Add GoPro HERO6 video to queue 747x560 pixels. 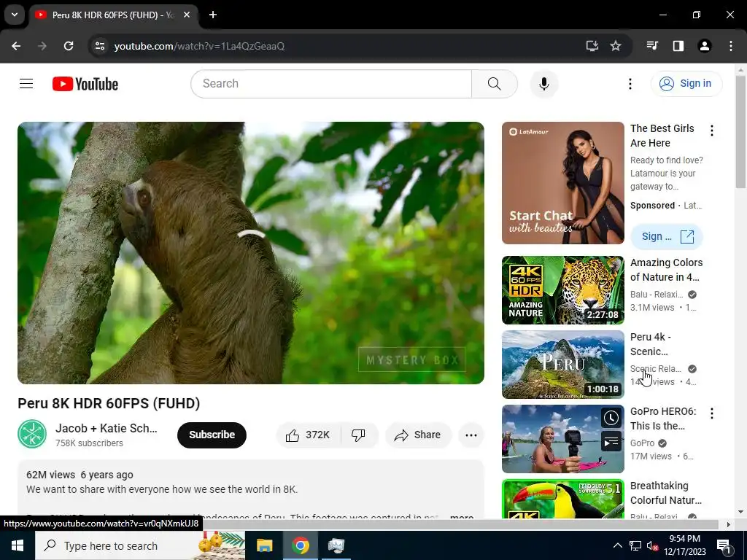pos(611,443)
